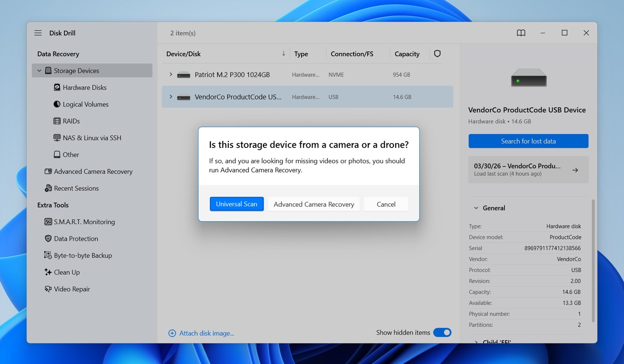This screenshot has height=364, width=624.
Task: Click the S.M.A.R.T. Monitoring icon
Action: (x=48, y=222)
